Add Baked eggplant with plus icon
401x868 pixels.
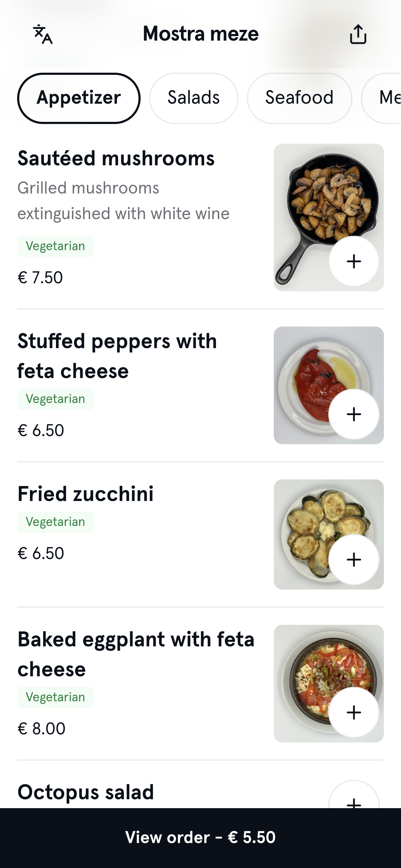point(354,712)
